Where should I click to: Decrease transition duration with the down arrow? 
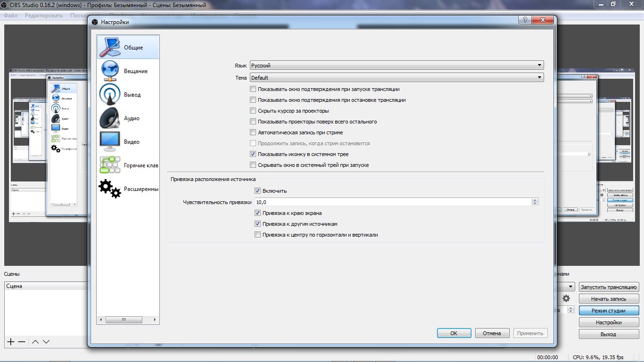click(571, 312)
